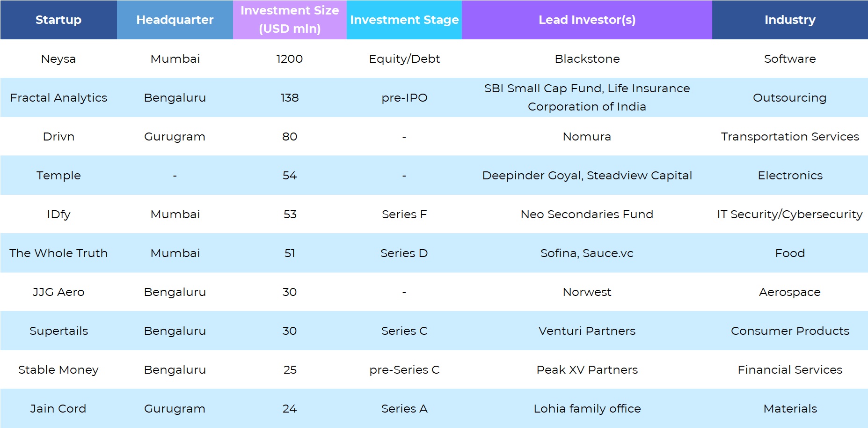The height and width of the screenshot is (428, 868).
Task: Click the JJG Aero startup cell
Action: tap(58, 292)
